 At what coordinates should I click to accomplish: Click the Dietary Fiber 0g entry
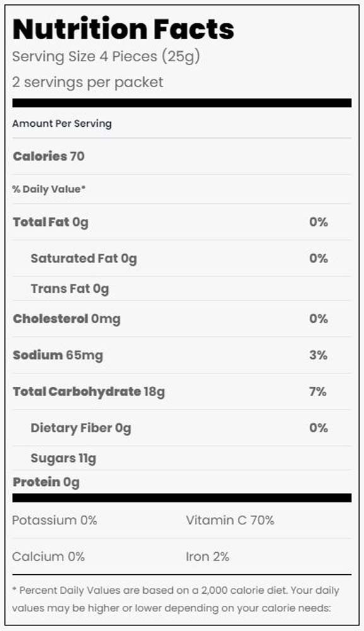tap(81, 428)
